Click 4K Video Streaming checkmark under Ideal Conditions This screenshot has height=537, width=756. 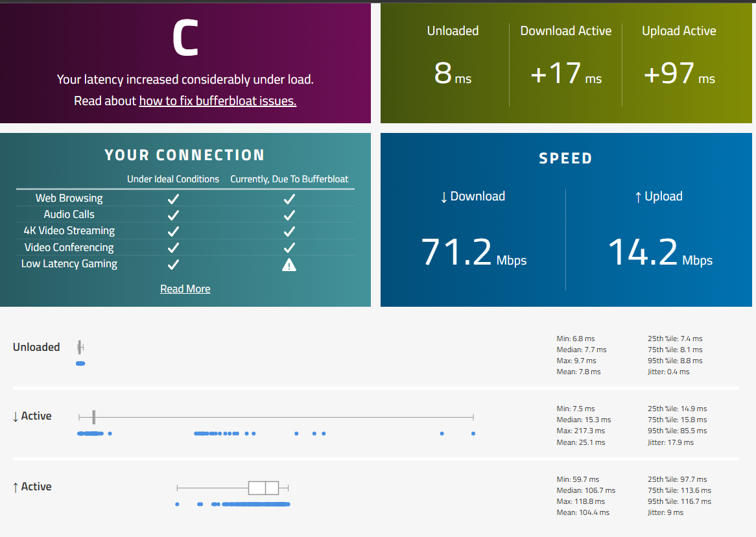pos(173,231)
